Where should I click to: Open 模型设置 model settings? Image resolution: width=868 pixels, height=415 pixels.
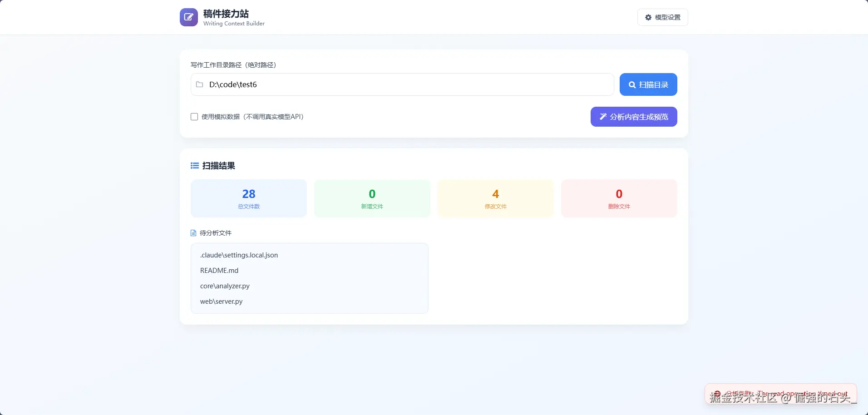click(663, 17)
